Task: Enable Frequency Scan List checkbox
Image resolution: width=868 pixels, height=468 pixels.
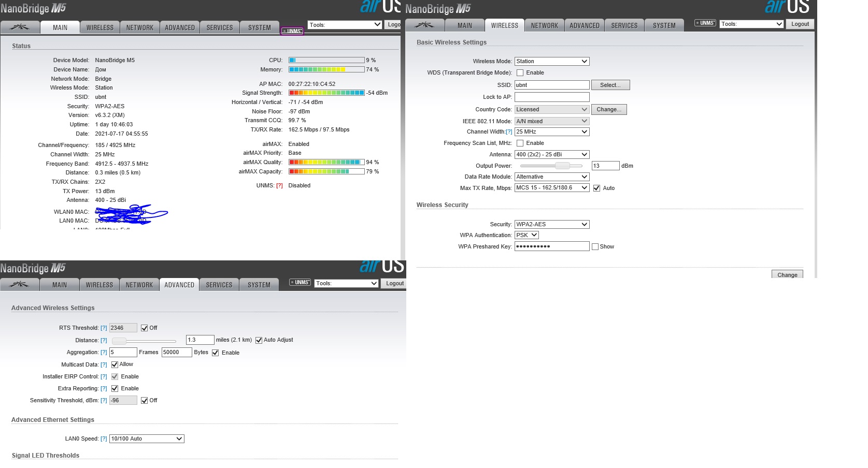Action: (520, 143)
